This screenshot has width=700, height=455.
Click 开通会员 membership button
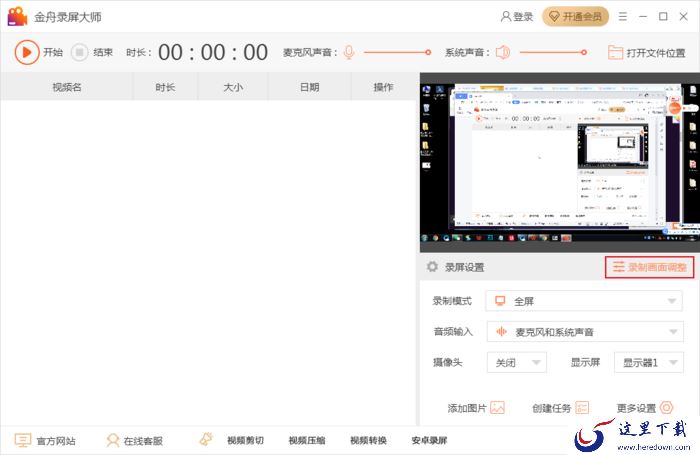pos(575,17)
